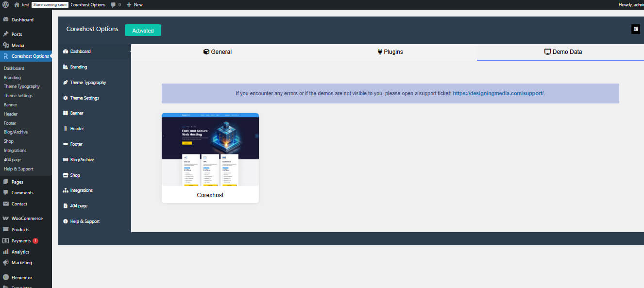Click the Marketing megaphone icon
The image size is (644, 288).
coord(6,263)
